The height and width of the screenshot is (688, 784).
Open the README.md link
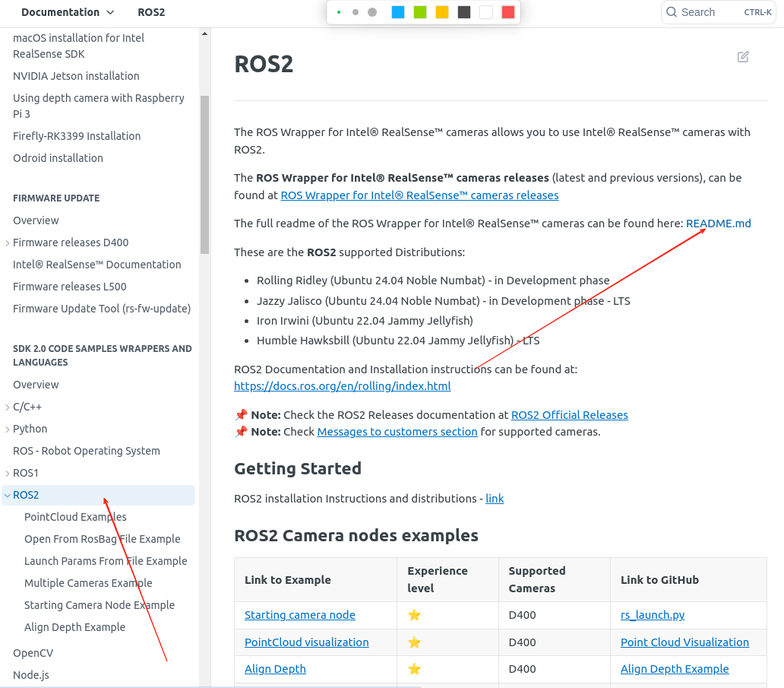[x=719, y=224]
